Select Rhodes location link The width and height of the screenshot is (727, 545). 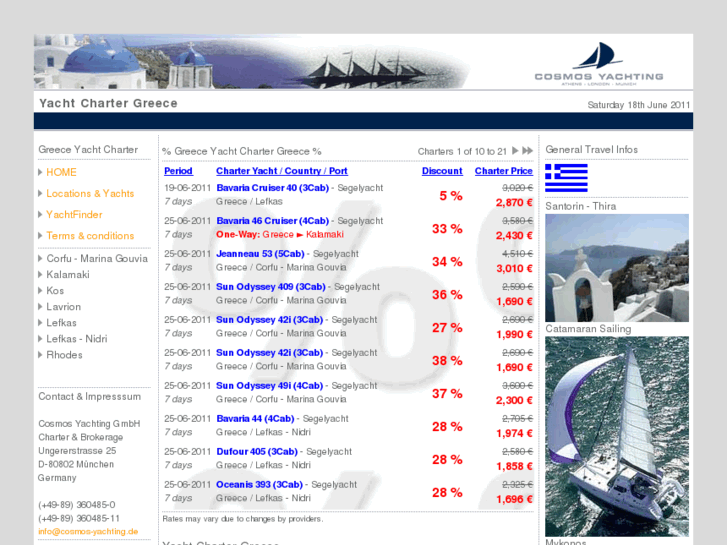click(64, 355)
